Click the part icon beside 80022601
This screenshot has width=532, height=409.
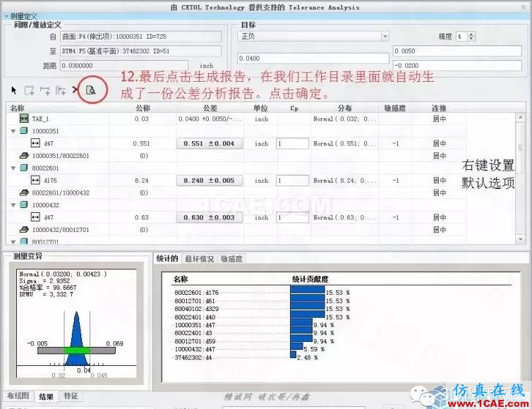click(x=24, y=168)
